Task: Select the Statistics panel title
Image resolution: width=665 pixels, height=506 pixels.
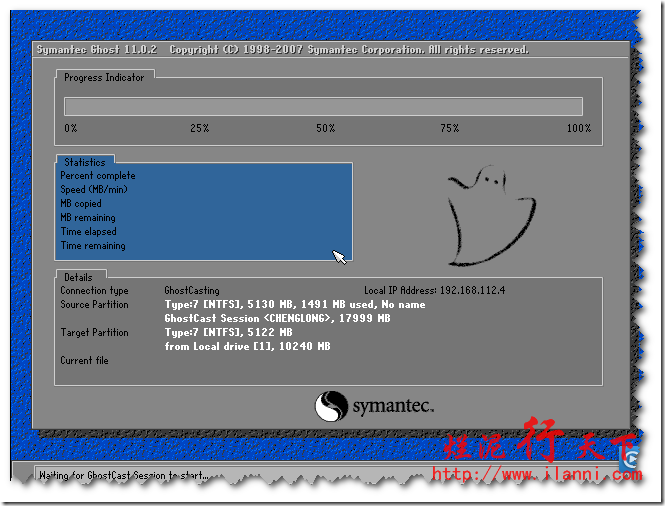Action: pos(85,162)
